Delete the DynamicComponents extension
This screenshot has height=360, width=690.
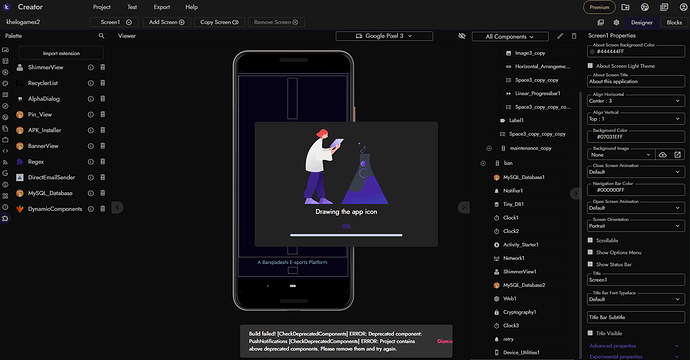[x=103, y=209]
